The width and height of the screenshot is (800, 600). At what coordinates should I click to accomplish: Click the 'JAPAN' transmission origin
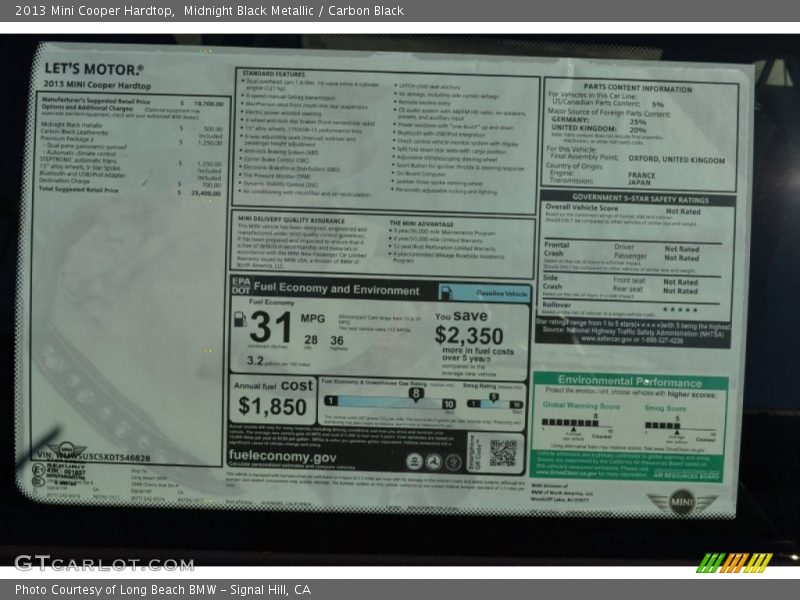(x=639, y=182)
